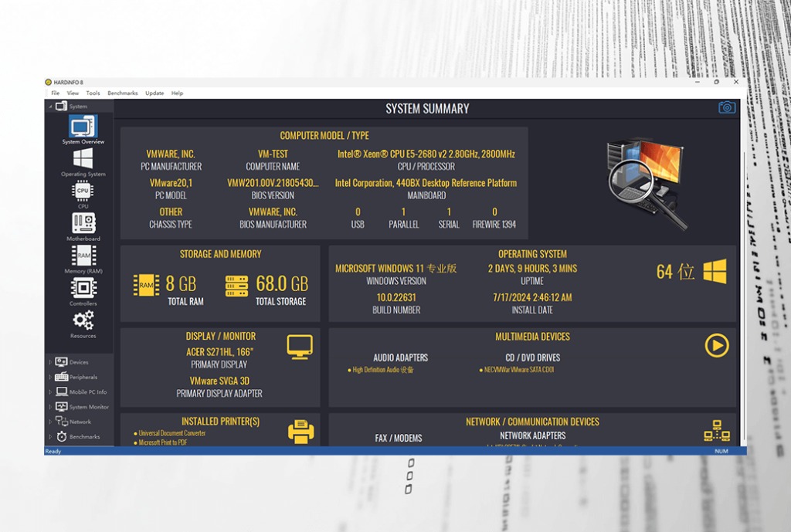The width and height of the screenshot is (791, 532).
Task: Click the computer with magnifier image
Action: coord(648,183)
